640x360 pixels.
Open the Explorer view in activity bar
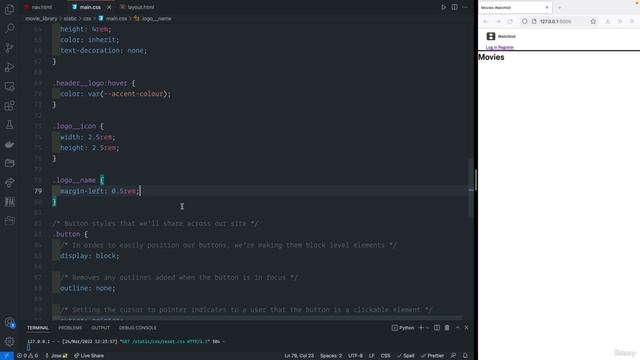click(x=9, y=9)
